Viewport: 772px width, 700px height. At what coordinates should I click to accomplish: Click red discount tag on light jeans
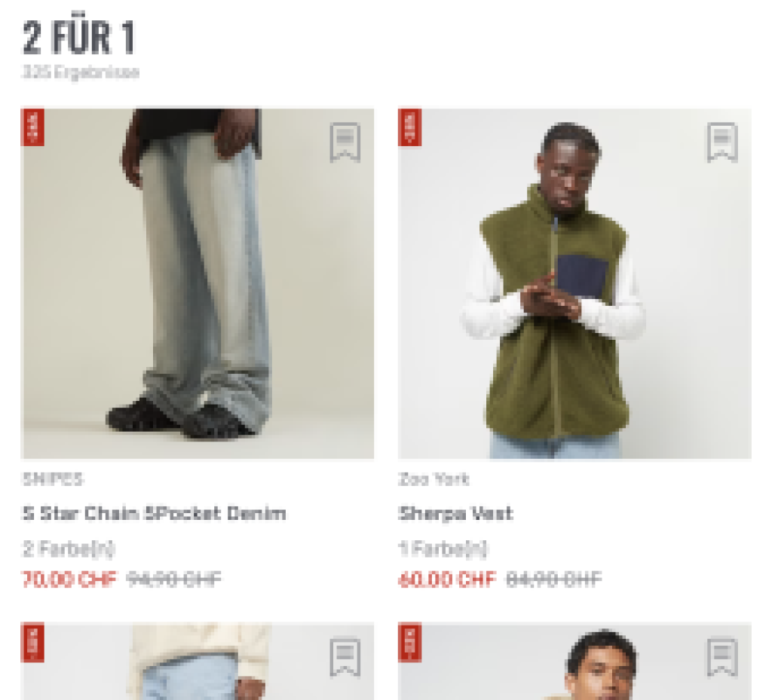point(32,643)
